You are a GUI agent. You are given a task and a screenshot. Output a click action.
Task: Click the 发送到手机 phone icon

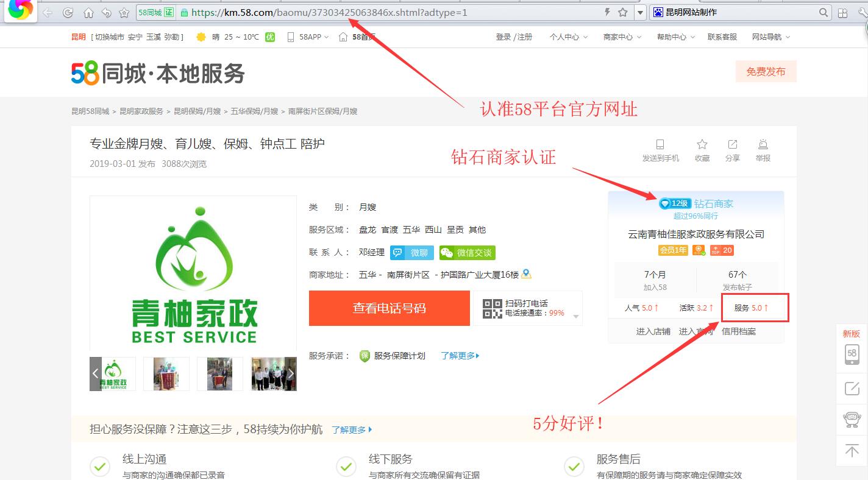point(660,144)
